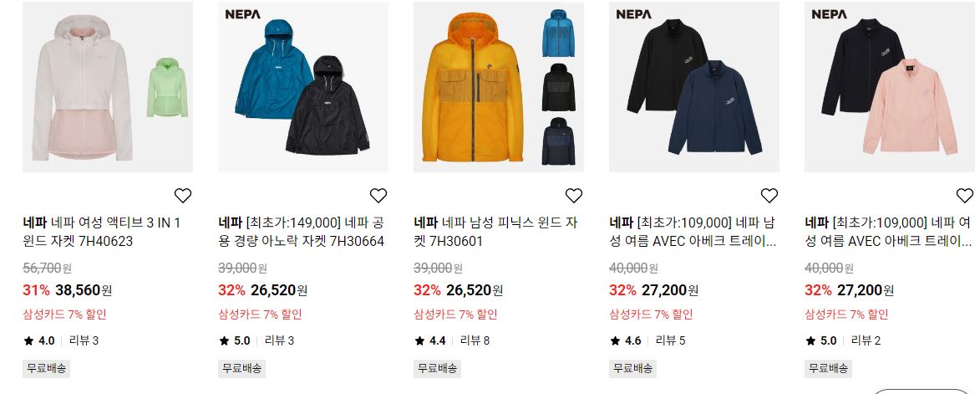Add anorak jacket 7H30664 to wishlist
Screen dimensions: 980x394
pyautogui.click(x=378, y=196)
